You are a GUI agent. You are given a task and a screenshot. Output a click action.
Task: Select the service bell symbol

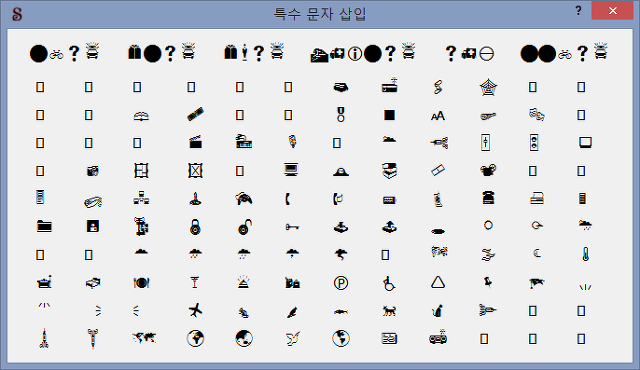244,281
